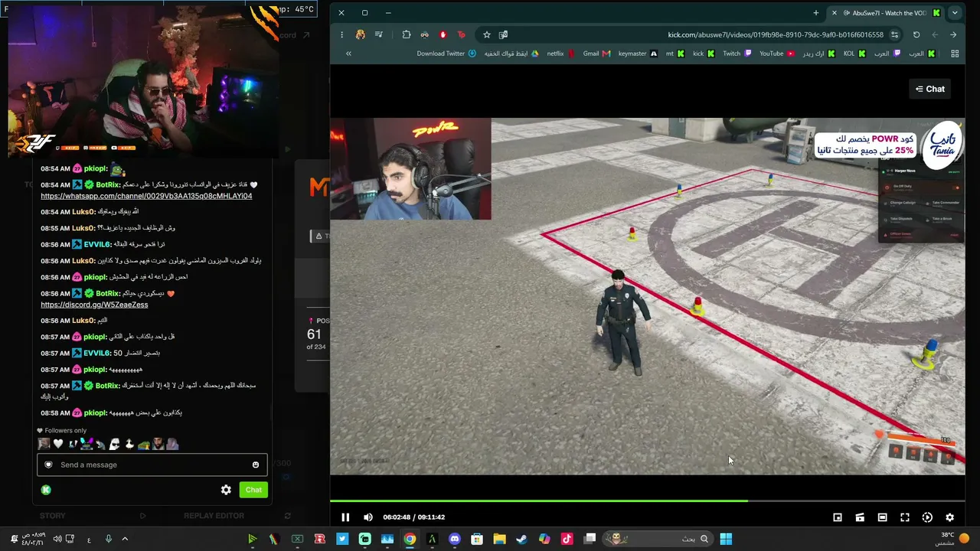Open the browser profile avatar
The width and height of the screenshot is (980, 551).
pos(361,34)
